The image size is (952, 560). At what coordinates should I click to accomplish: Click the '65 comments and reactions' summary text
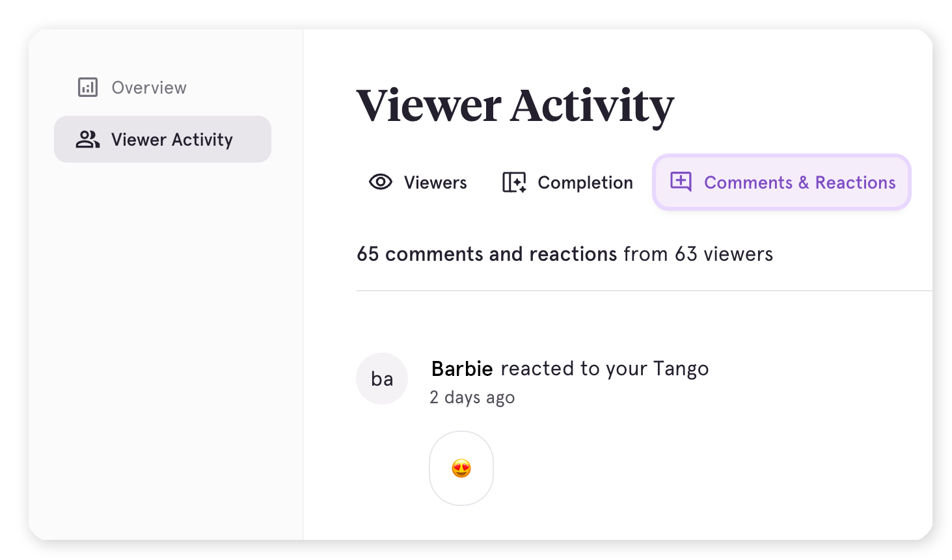click(487, 254)
